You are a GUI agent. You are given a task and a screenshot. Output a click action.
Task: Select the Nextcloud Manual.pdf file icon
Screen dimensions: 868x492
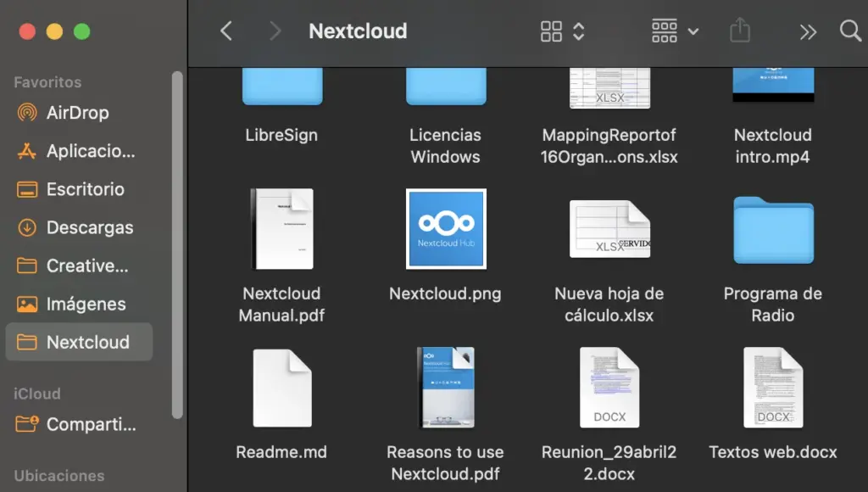click(x=282, y=229)
